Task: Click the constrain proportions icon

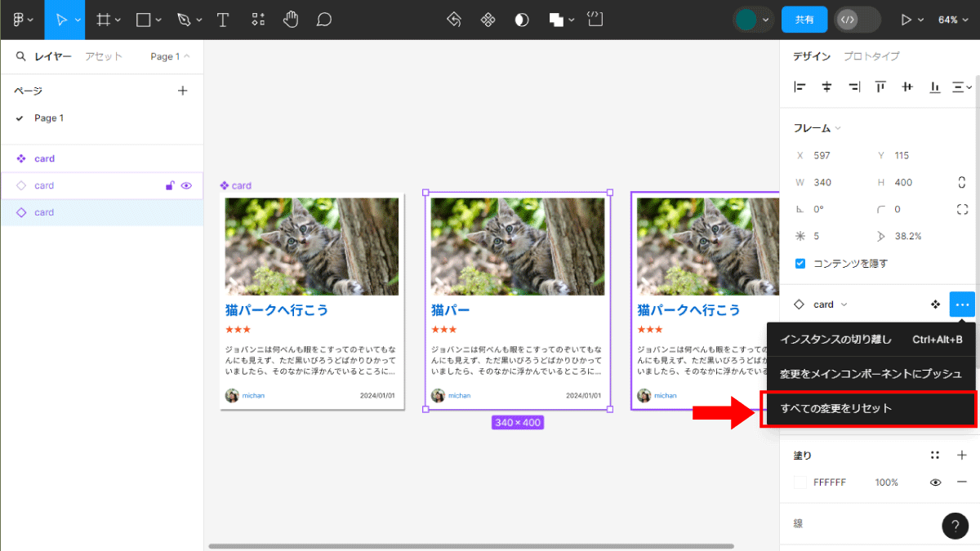Action: coord(962,182)
